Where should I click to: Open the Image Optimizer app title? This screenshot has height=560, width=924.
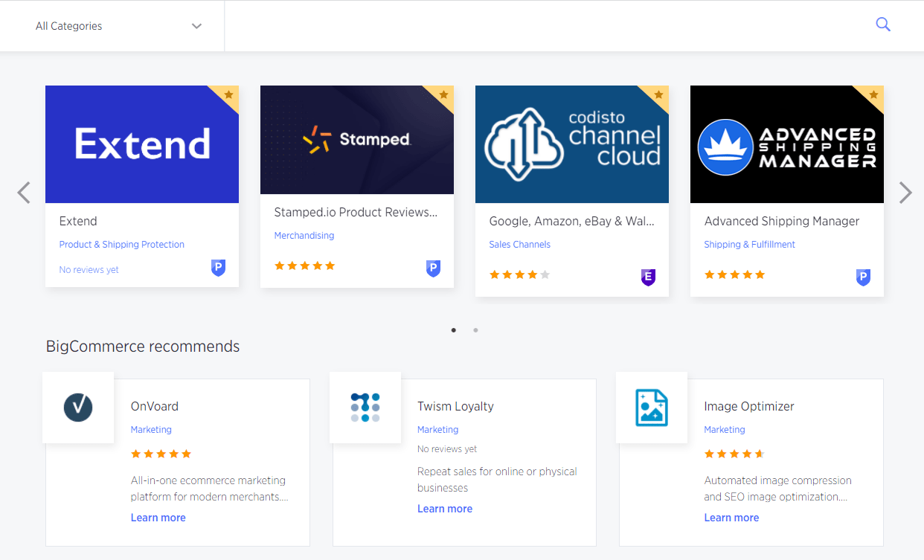coord(749,406)
